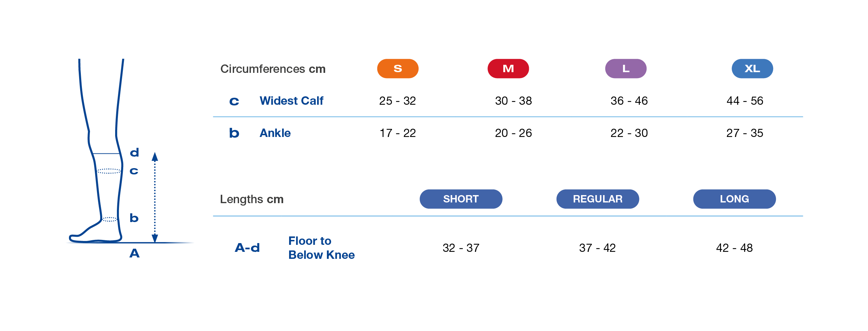Image resolution: width=868 pixels, height=331 pixels.
Task: Click the 25 - 32 calf value
Action: [398, 101]
